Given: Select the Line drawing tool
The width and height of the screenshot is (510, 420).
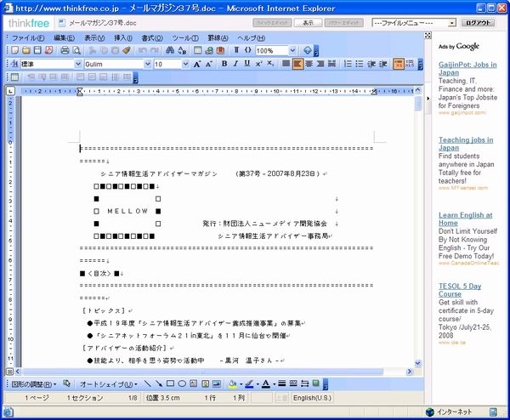Looking at the screenshot, I should (x=147, y=383).
